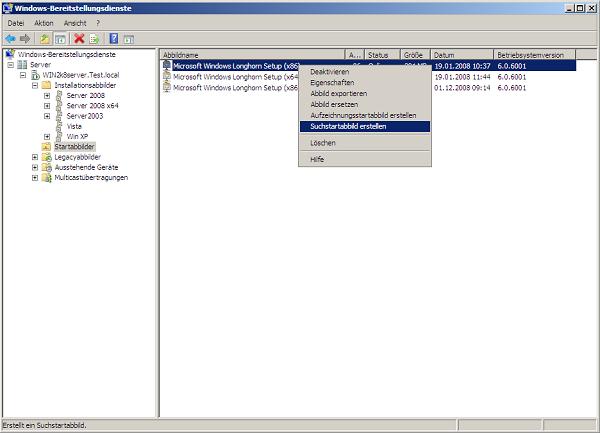Open the Aktion menu
Viewport: 600px width, 433px height.
(x=44, y=23)
